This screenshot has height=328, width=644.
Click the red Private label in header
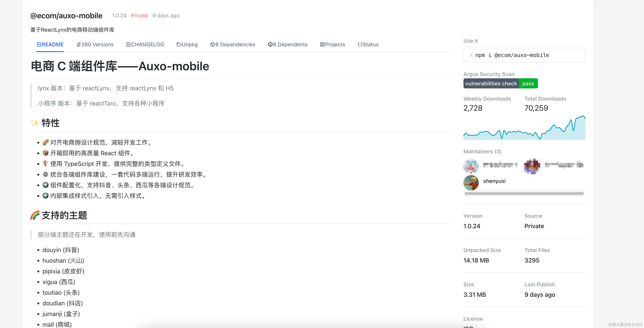(x=139, y=16)
